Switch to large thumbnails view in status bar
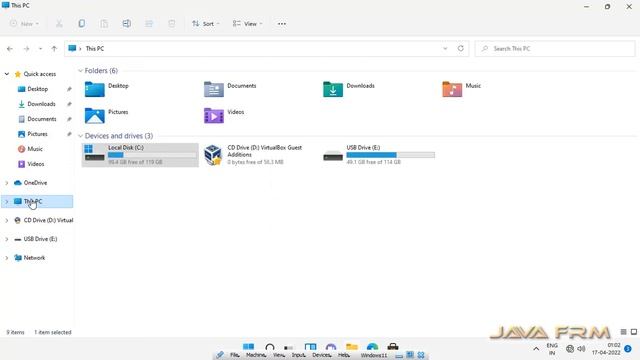Screen dimensions: 640x360 pyautogui.click(x=634, y=332)
